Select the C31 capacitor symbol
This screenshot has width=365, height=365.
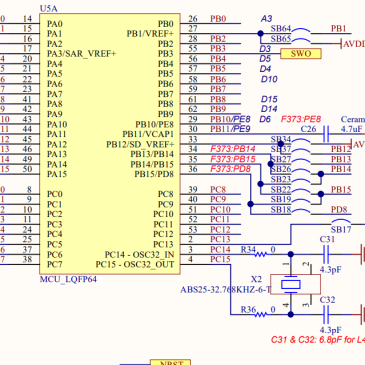pyautogui.click(x=327, y=255)
